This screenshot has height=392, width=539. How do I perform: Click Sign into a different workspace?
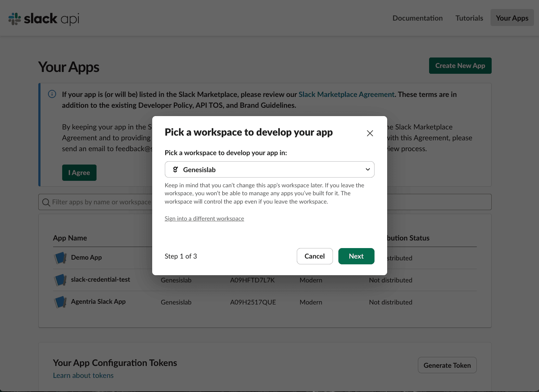point(204,218)
